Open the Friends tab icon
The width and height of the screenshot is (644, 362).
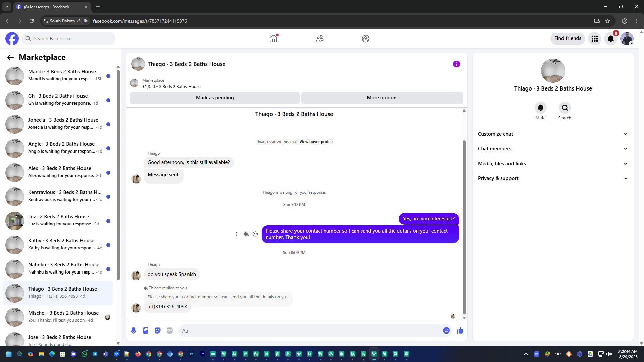coord(319,39)
